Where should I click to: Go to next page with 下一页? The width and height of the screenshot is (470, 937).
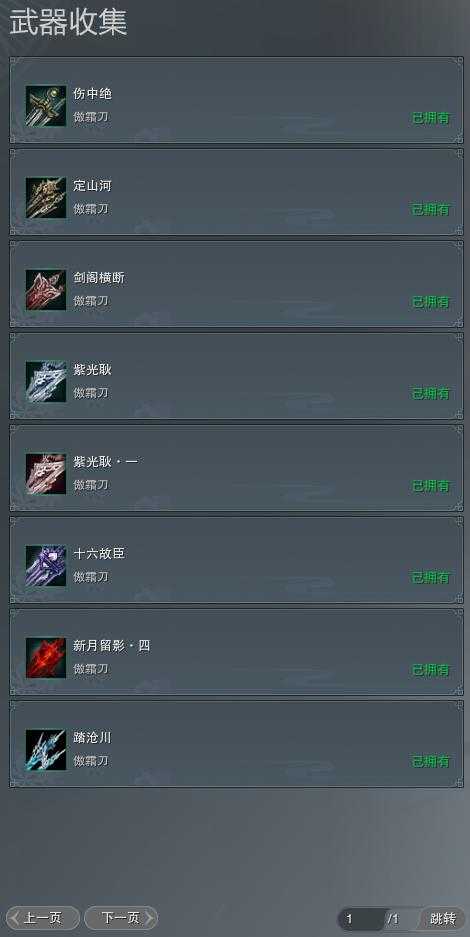point(121,918)
